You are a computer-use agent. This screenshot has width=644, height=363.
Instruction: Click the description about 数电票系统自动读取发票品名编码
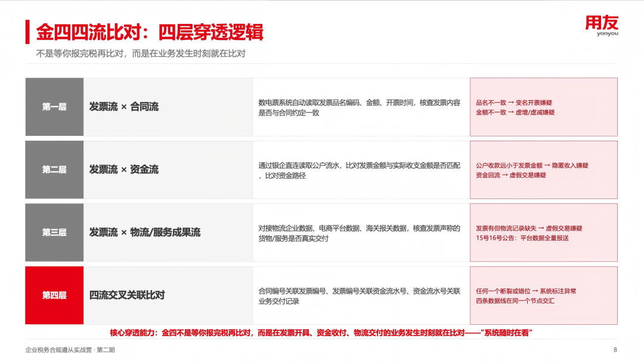[360, 107]
